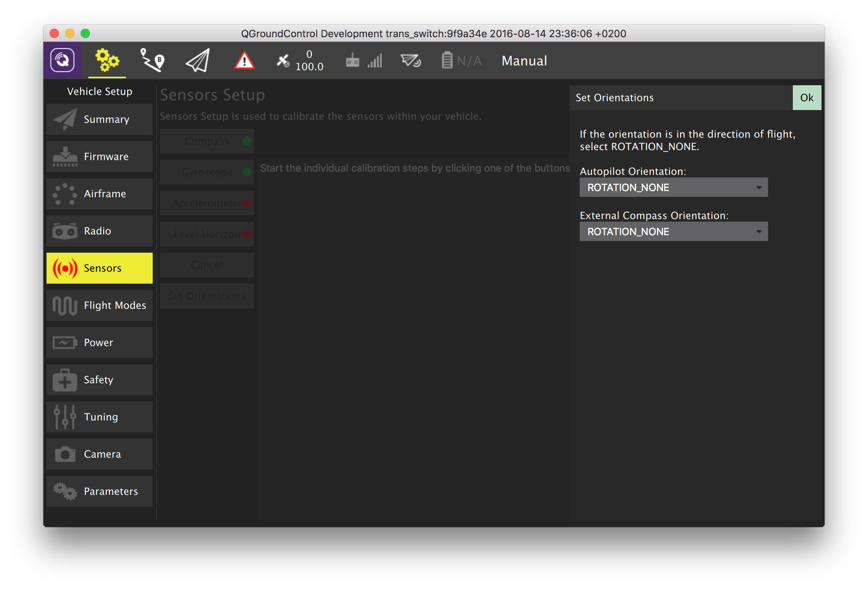868x589 pixels.
Task: Select the Summary setup page
Action: tap(100, 119)
